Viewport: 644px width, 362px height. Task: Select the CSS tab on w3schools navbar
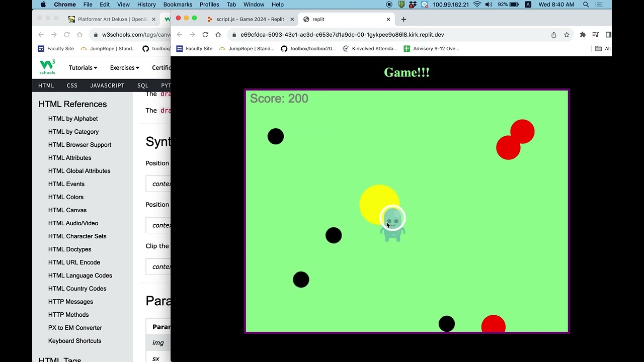pyautogui.click(x=72, y=85)
